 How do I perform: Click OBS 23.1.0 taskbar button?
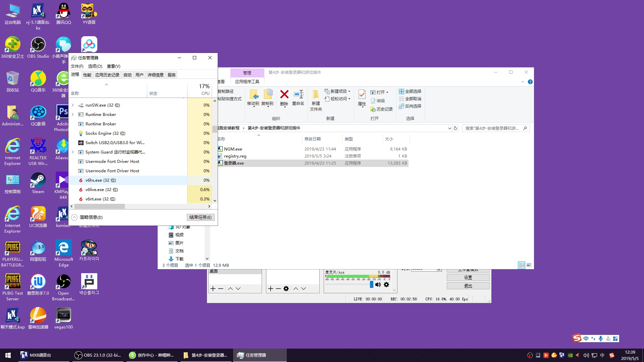98,355
